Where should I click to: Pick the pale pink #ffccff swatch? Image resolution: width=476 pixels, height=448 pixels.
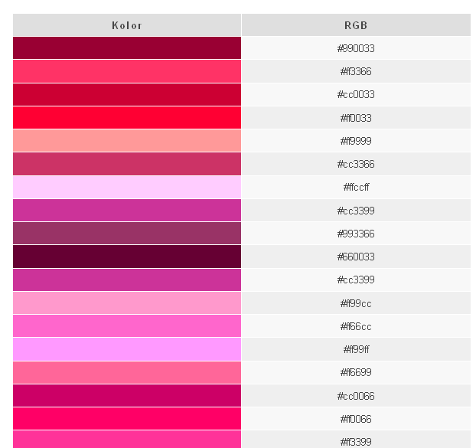tap(127, 187)
